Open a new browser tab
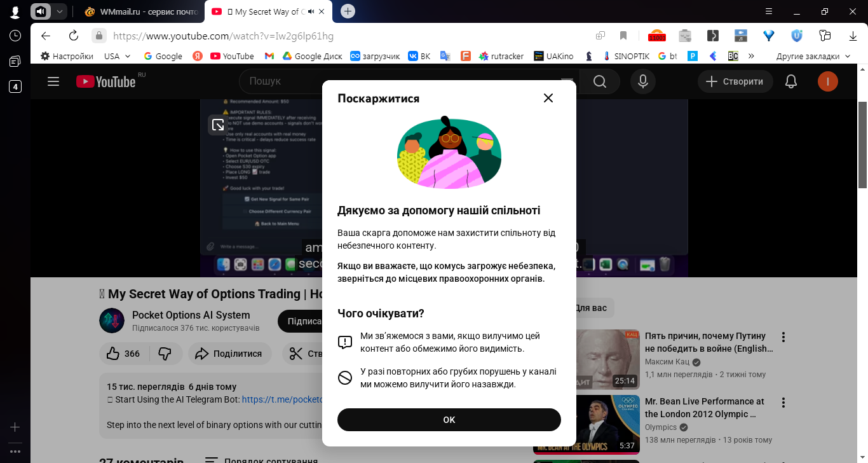Viewport: 868px width, 463px height. pyautogui.click(x=348, y=11)
